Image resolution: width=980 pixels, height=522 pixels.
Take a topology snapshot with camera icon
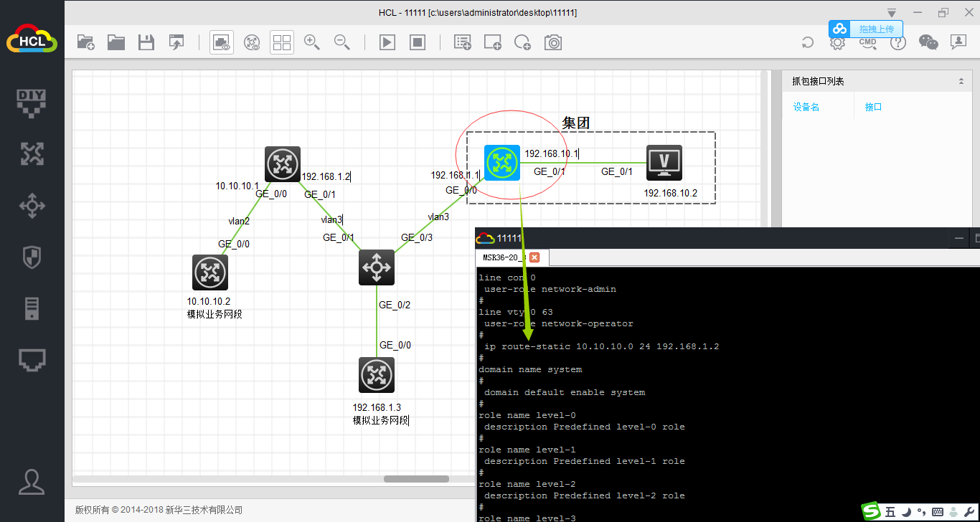(553, 42)
